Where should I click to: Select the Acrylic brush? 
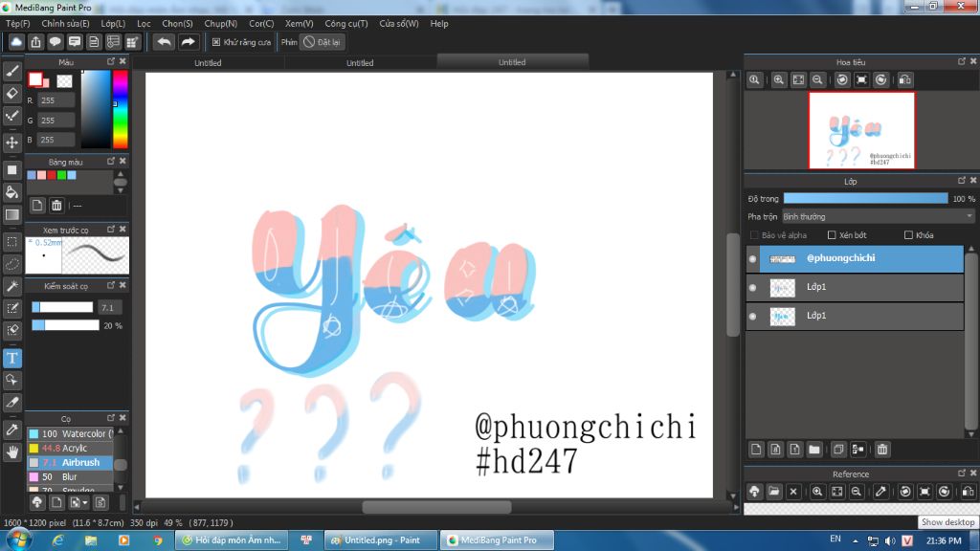tap(70, 448)
